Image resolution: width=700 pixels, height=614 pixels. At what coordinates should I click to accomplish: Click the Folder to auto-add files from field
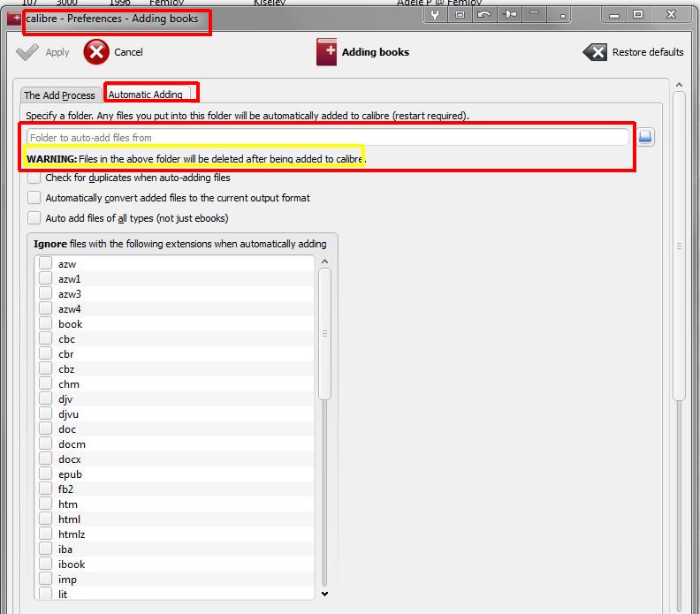pos(328,138)
